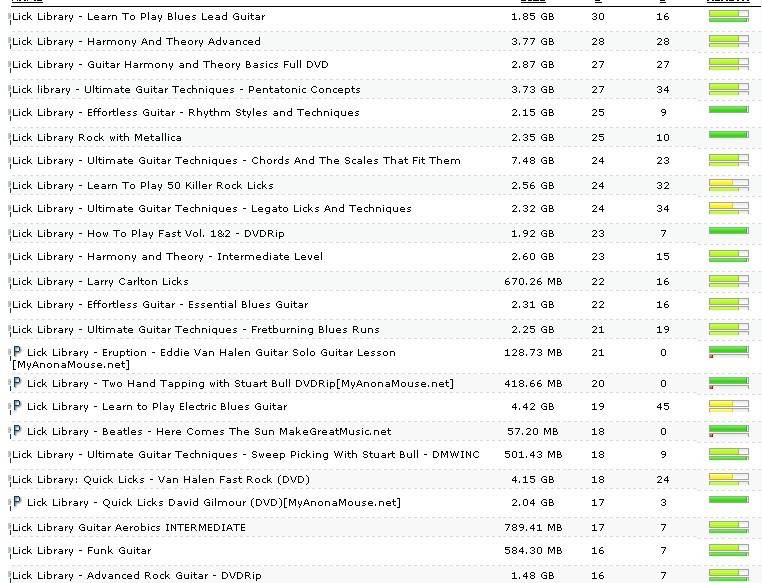
Task: Open Learn to Play Electric Blues Guitar link
Action: coord(157,406)
